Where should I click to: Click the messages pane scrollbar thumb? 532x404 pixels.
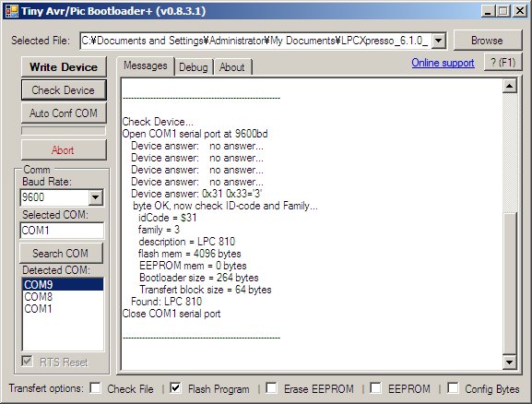(x=509, y=283)
